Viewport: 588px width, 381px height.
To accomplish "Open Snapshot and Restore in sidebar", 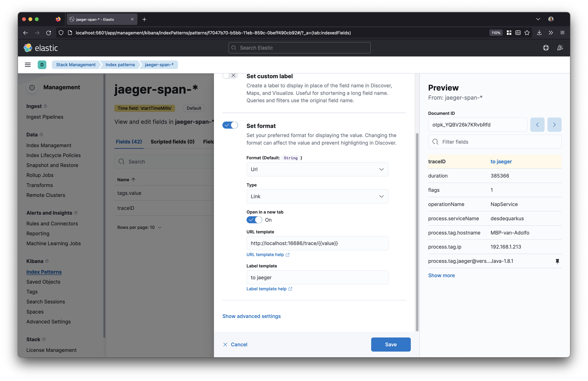I will tap(52, 165).
